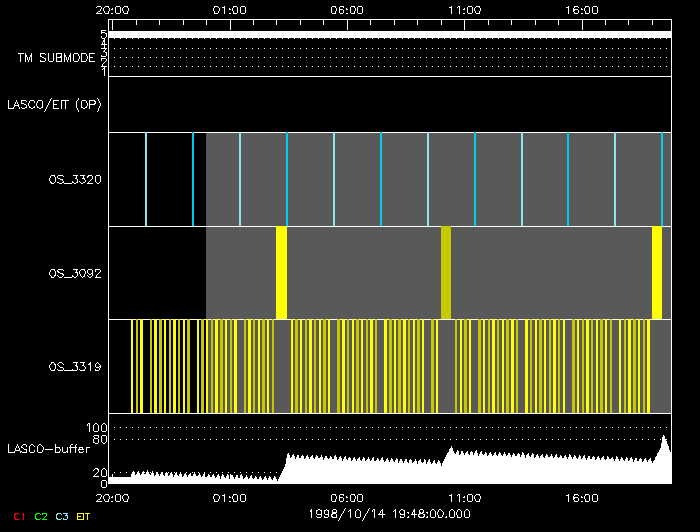The height and width of the screenshot is (532, 700).
Task: Select the OS_3320 row label
Action: [75, 179]
